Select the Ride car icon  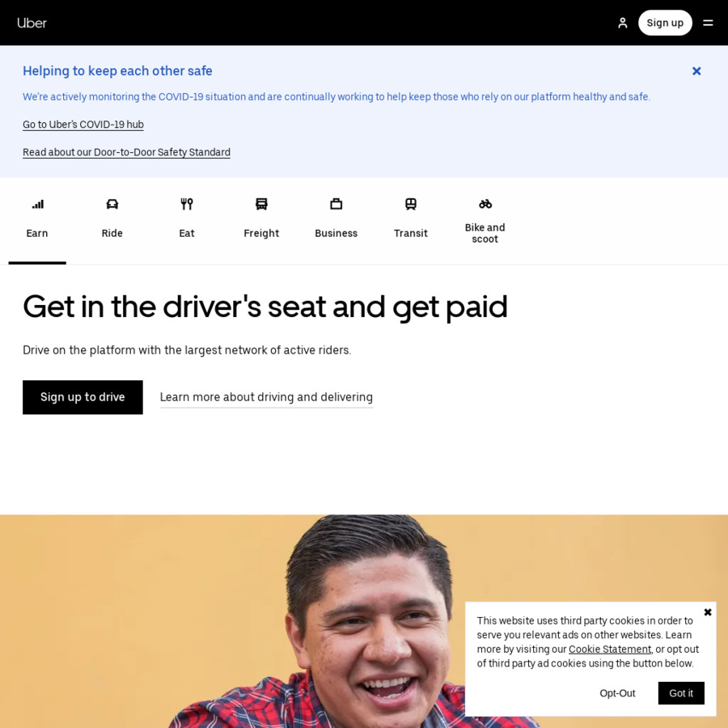tap(112, 204)
